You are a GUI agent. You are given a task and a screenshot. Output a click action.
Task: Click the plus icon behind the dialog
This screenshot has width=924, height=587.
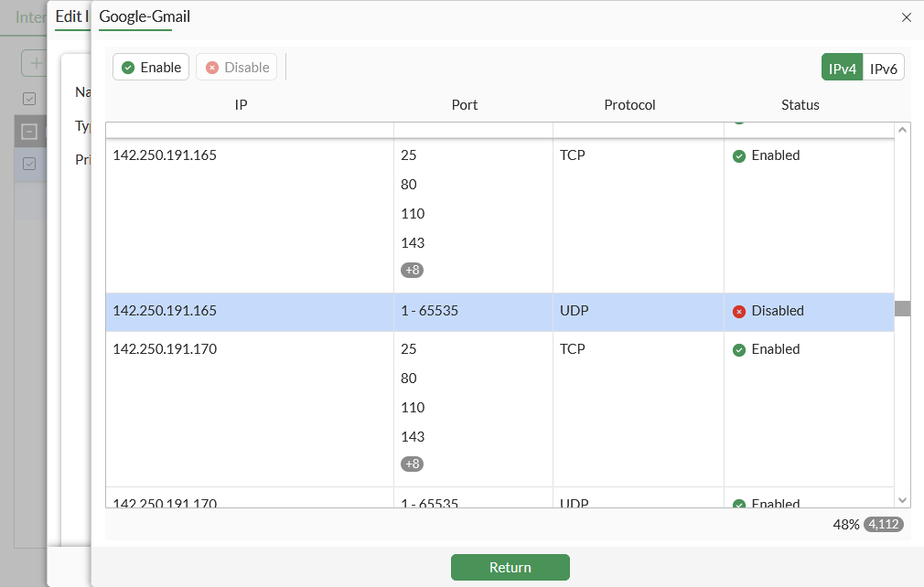(36, 63)
